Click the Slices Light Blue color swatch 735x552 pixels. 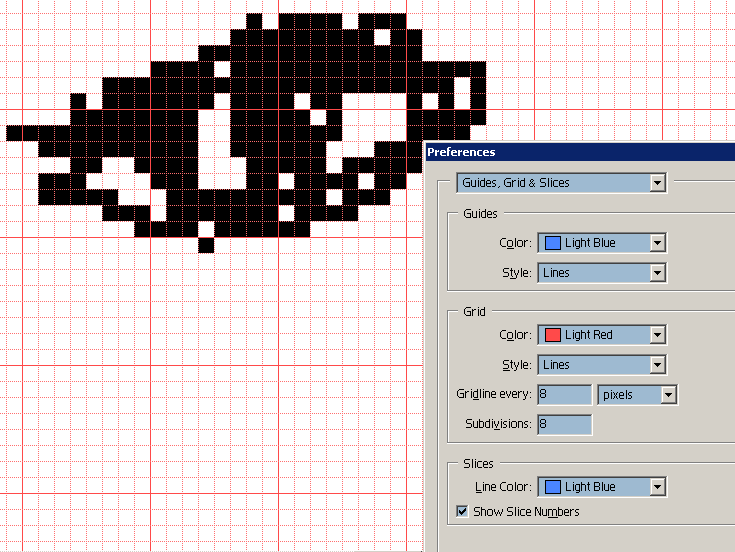tap(553, 487)
